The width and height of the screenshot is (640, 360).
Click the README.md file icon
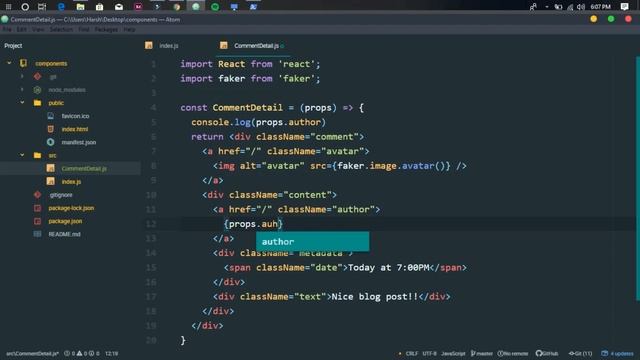click(38, 234)
